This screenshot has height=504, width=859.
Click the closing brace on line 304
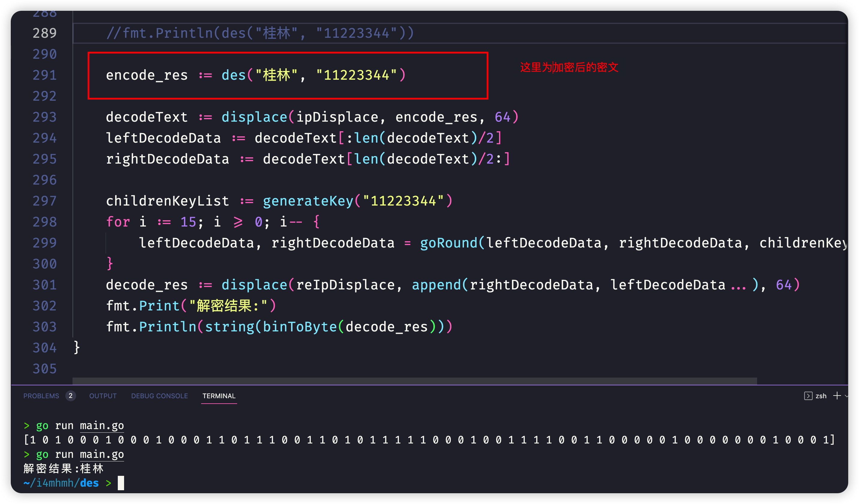[77, 348]
